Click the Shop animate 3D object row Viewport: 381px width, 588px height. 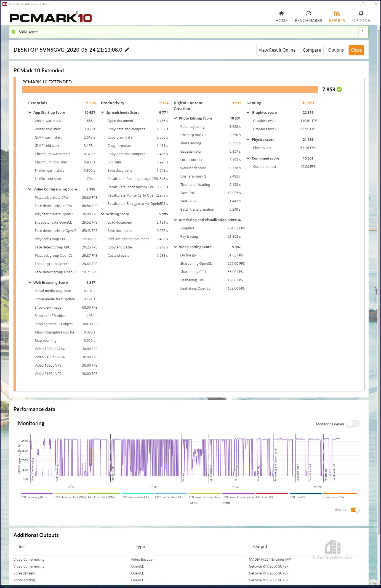coord(67,324)
